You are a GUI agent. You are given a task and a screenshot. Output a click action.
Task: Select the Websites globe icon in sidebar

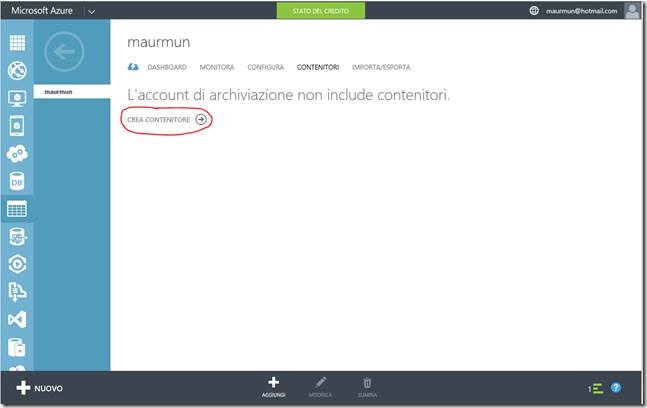[x=17, y=71]
